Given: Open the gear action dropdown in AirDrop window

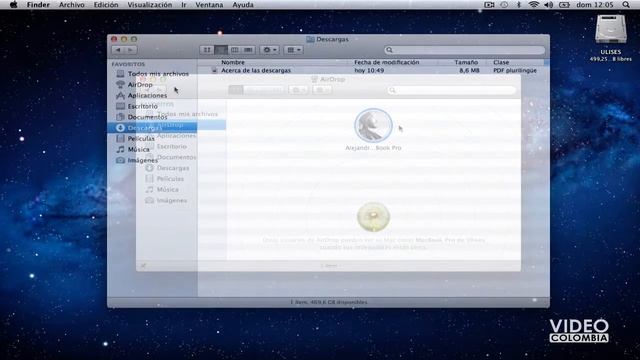Looking at the screenshot, I should (x=298, y=90).
